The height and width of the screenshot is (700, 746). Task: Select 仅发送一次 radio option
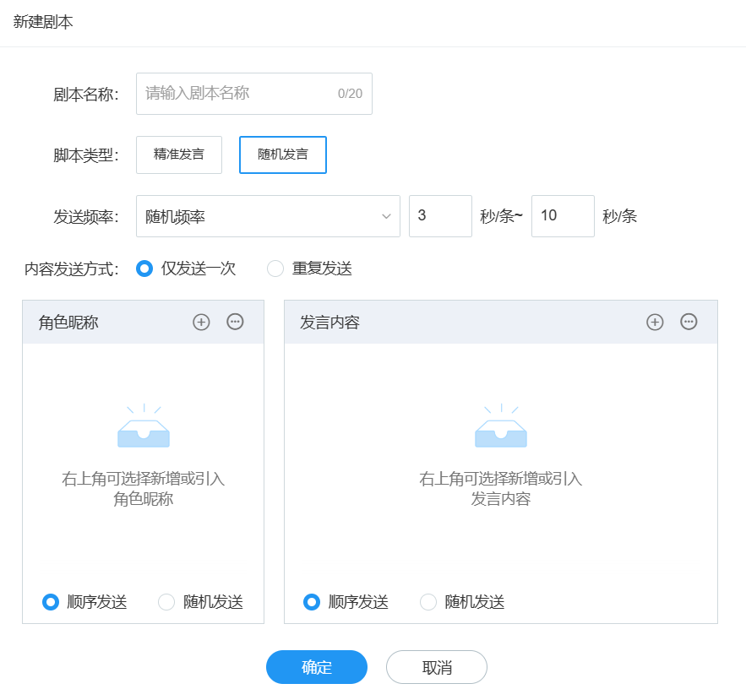click(144, 269)
